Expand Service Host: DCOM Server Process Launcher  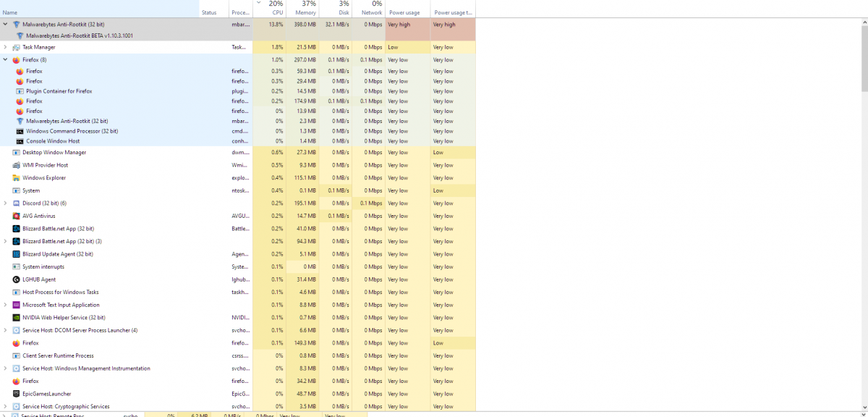tap(6, 330)
